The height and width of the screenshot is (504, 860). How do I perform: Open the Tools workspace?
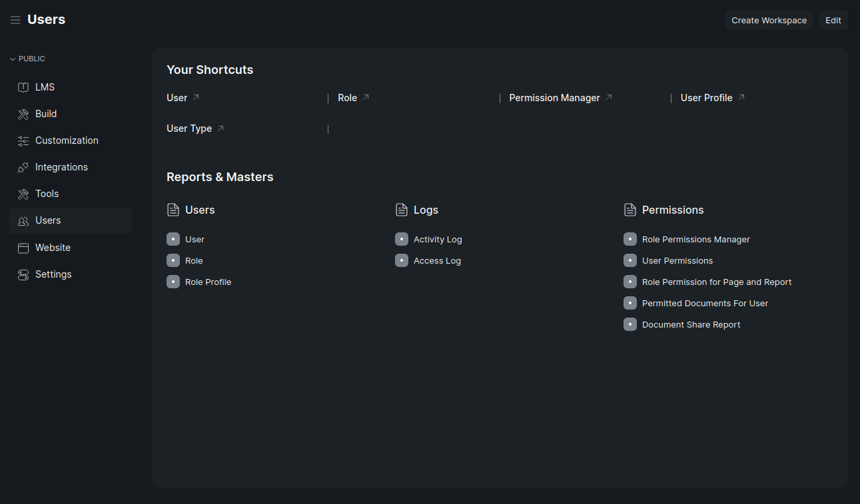click(x=47, y=194)
